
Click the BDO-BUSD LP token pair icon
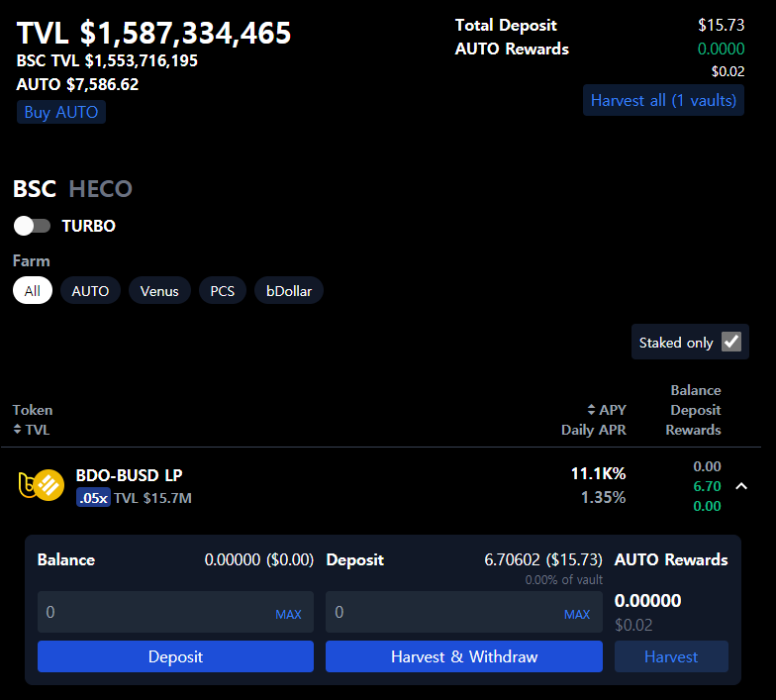[42, 485]
